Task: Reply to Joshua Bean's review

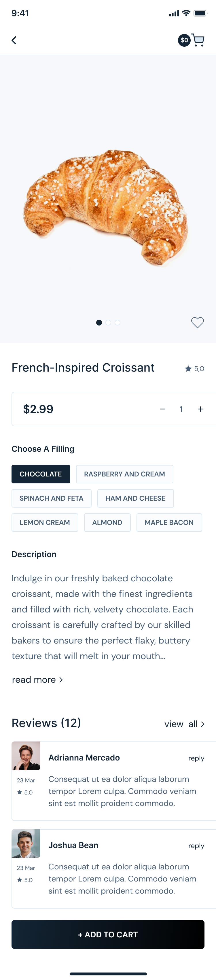Action: (x=196, y=846)
